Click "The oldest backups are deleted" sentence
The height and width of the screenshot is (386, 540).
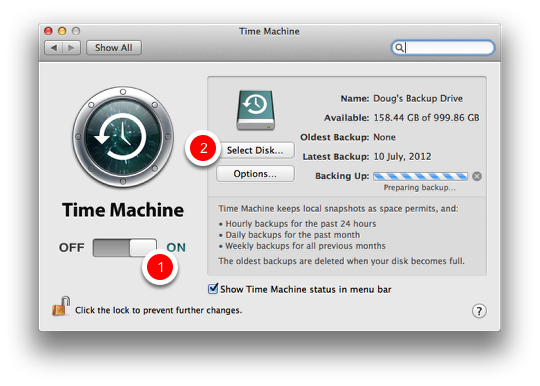click(341, 261)
